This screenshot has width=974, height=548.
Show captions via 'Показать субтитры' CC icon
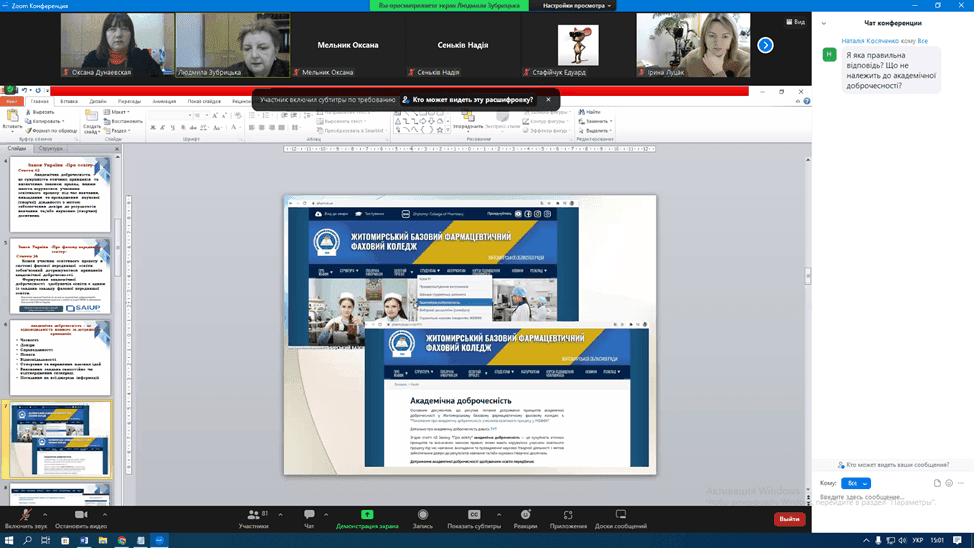click(474, 514)
